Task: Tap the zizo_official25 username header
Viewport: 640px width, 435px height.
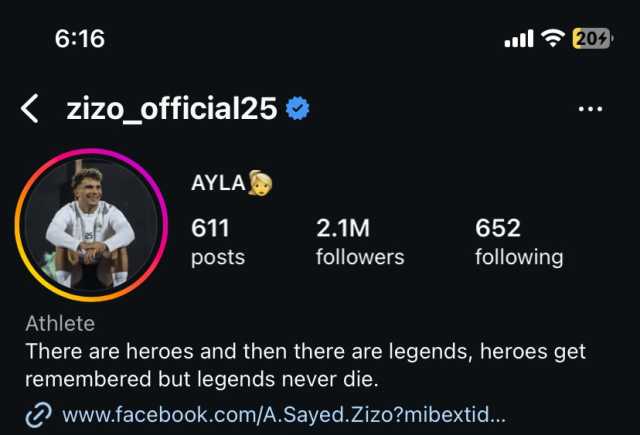Action: tap(172, 109)
